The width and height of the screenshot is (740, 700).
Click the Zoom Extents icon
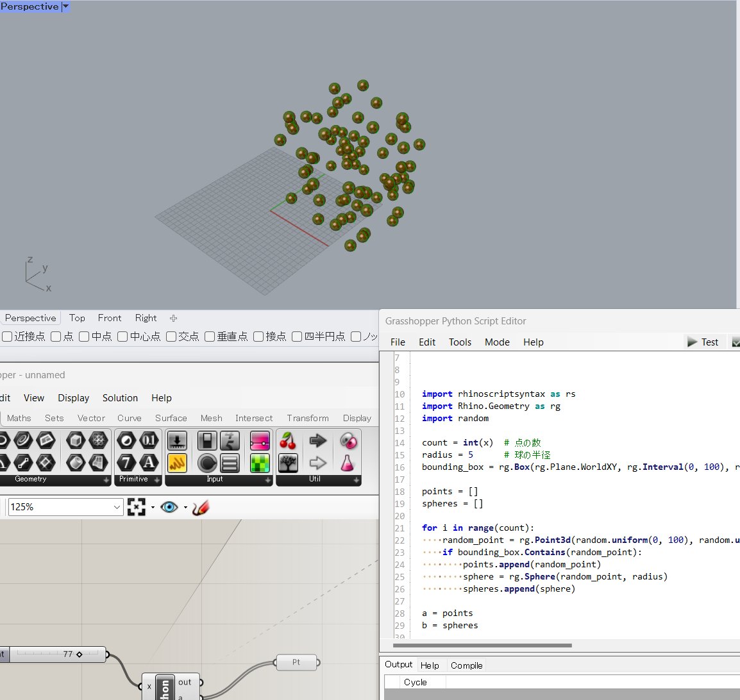137,507
